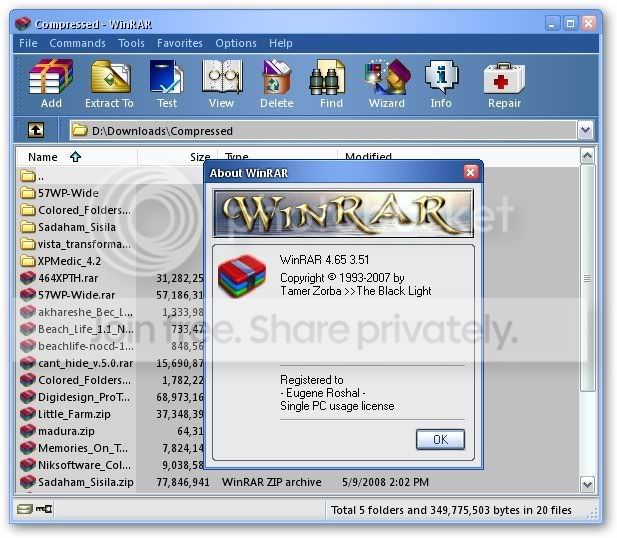This screenshot has width=617, height=538.
Task: Select the Beach_Life_1.1_N... file
Action: click(x=77, y=329)
